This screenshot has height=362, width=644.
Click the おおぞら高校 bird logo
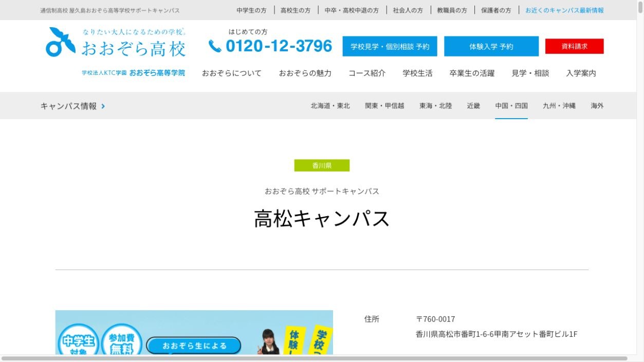[61, 42]
